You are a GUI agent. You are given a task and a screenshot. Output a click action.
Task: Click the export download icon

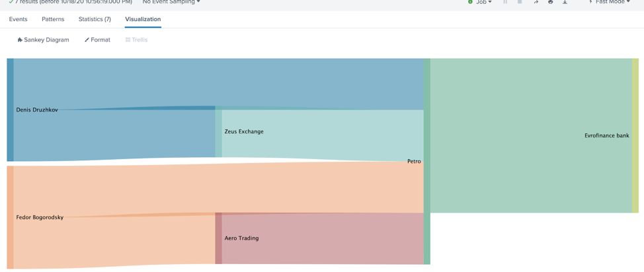pyautogui.click(x=565, y=2)
